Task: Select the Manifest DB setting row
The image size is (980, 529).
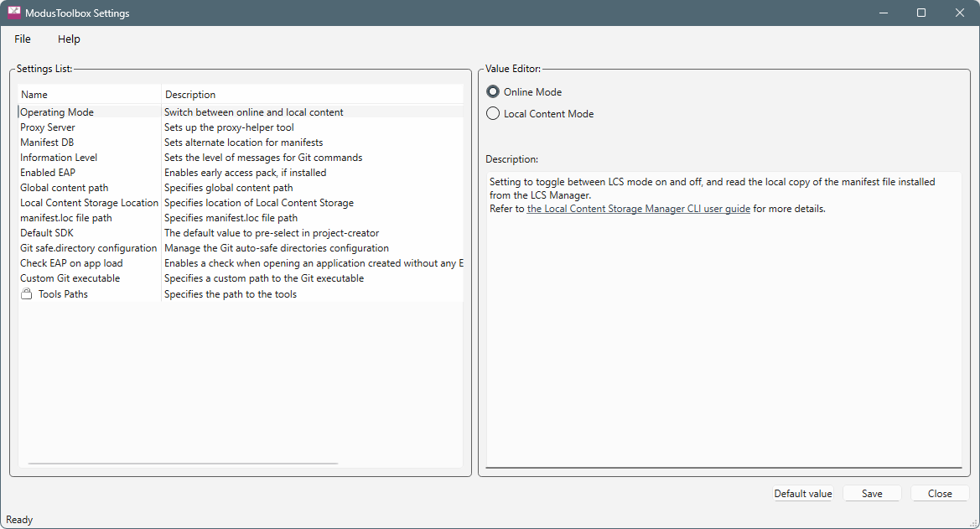Action: click(x=47, y=143)
